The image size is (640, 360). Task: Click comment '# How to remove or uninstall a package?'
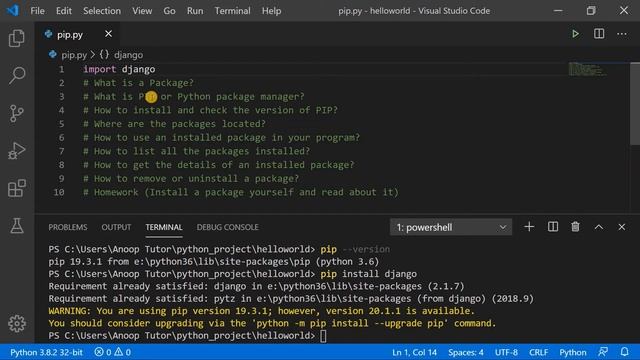(x=191, y=178)
